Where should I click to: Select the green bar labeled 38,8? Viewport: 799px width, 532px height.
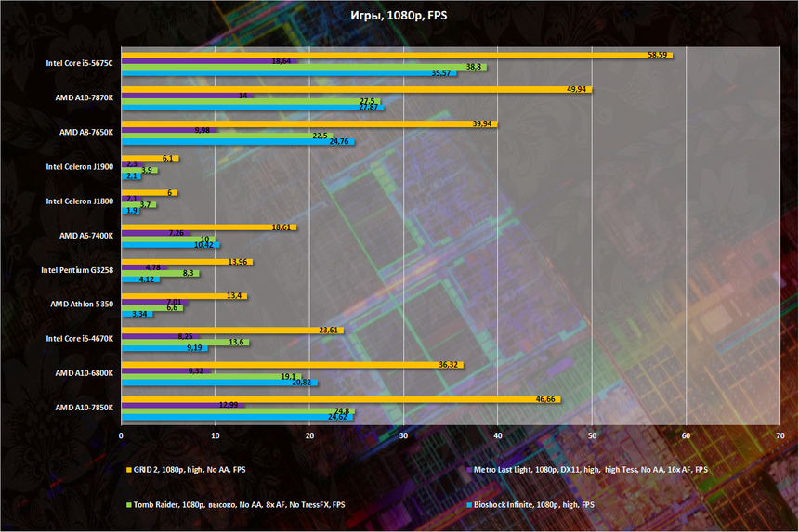tap(297, 67)
